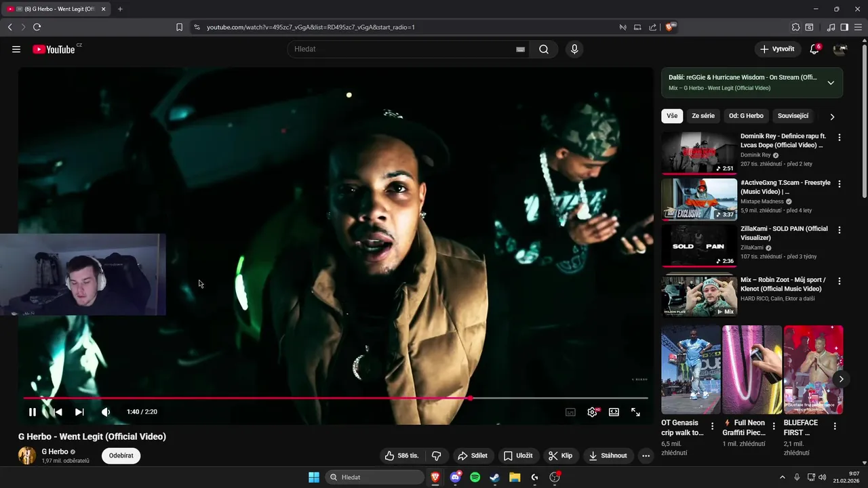
Task: Open the Vytvořit create button
Action: click(777, 49)
